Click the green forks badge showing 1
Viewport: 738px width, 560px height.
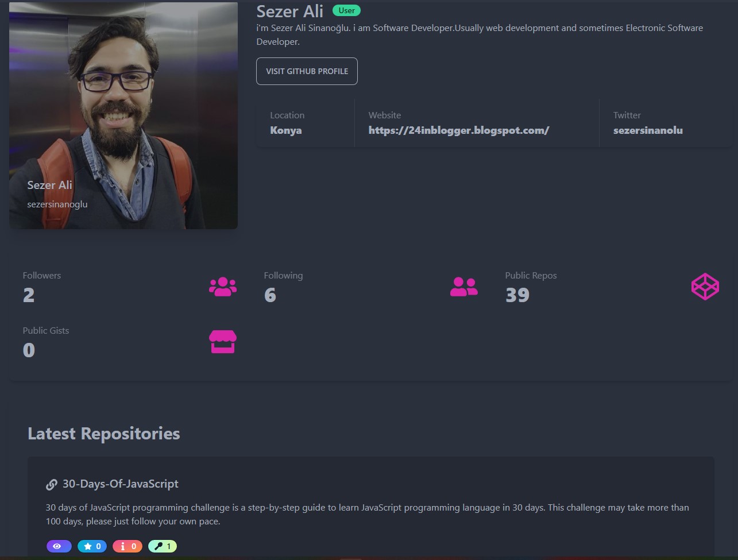point(163,546)
